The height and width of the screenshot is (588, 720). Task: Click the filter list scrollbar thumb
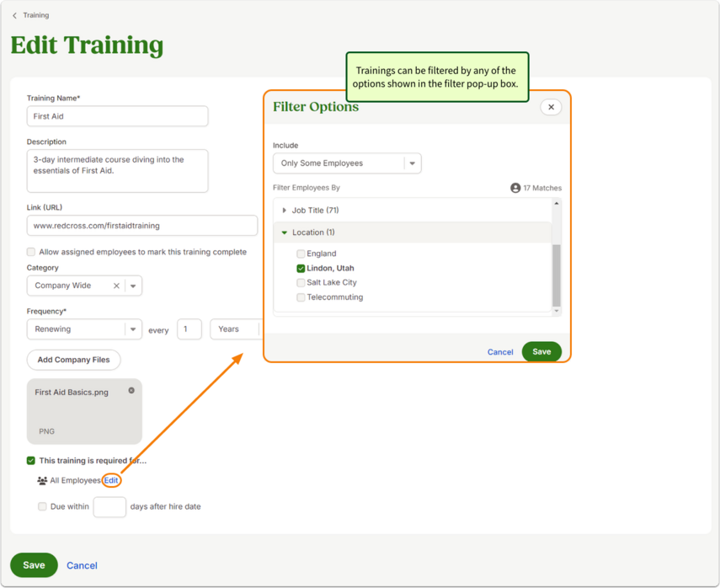tap(556, 275)
